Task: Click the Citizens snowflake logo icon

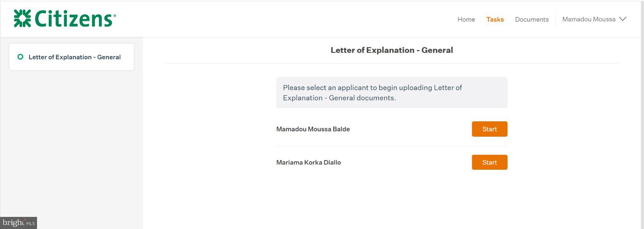Action: pyautogui.click(x=22, y=19)
